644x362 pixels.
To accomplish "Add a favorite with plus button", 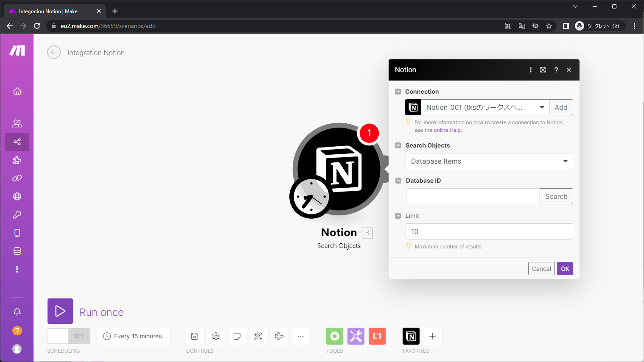I will [x=432, y=336].
